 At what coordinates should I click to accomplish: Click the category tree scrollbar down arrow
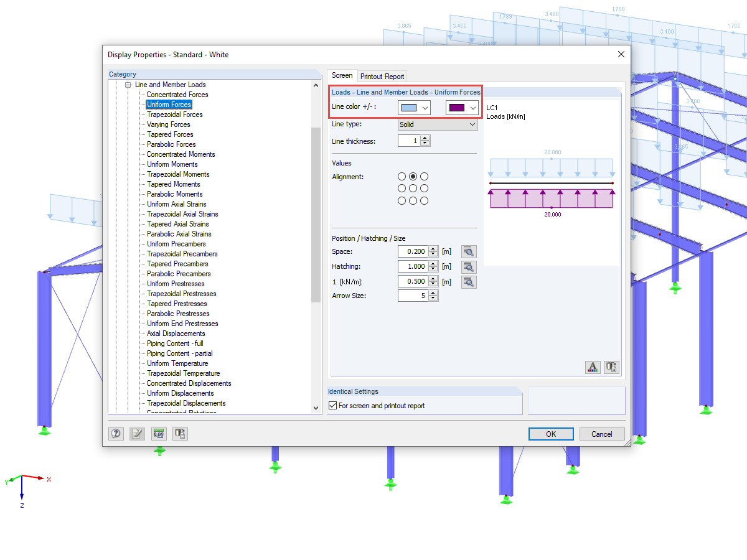coord(316,408)
